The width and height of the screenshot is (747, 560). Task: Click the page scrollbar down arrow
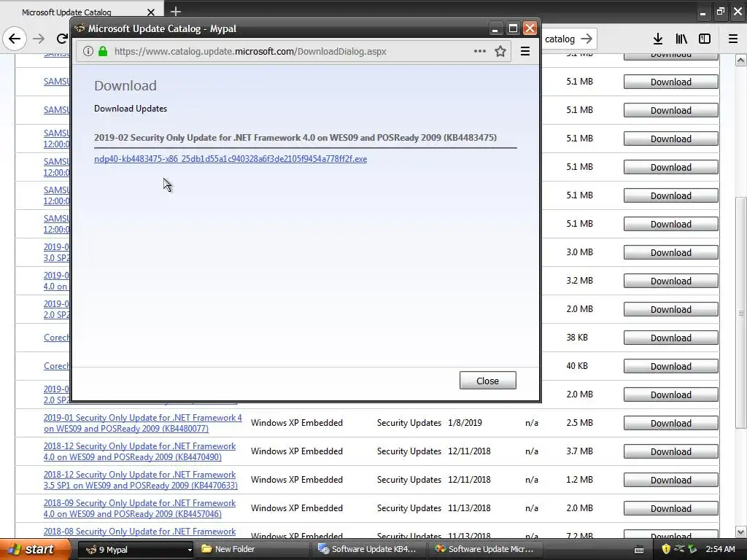click(x=741, y=532)
